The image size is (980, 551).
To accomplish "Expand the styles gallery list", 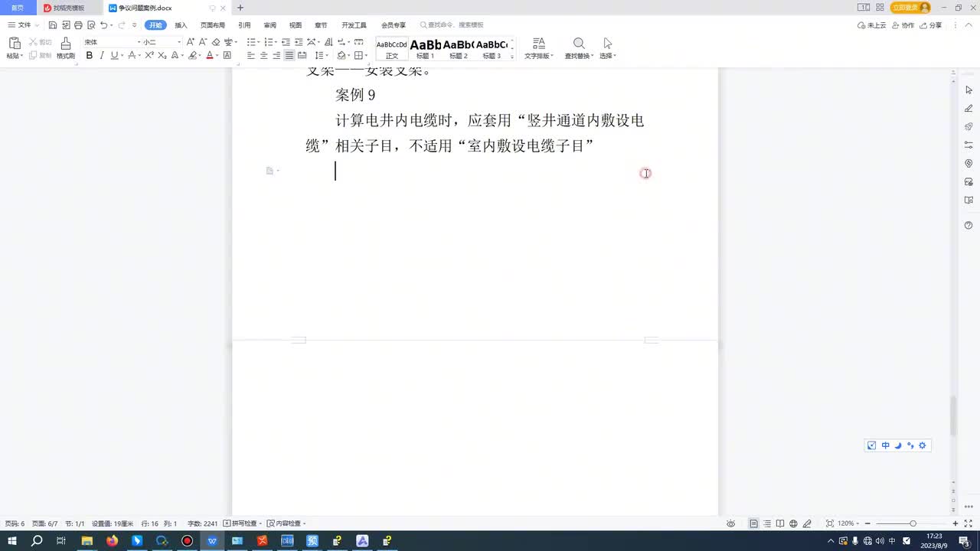I will (512, 57).
